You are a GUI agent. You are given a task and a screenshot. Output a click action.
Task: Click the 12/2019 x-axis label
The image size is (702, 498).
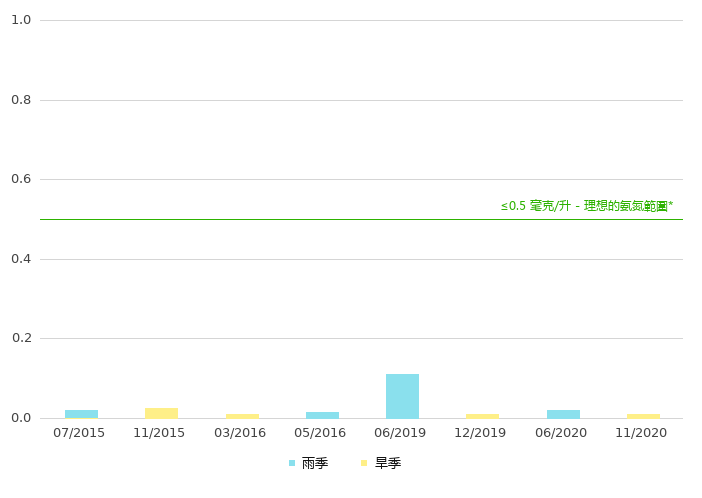click(480, 433)
